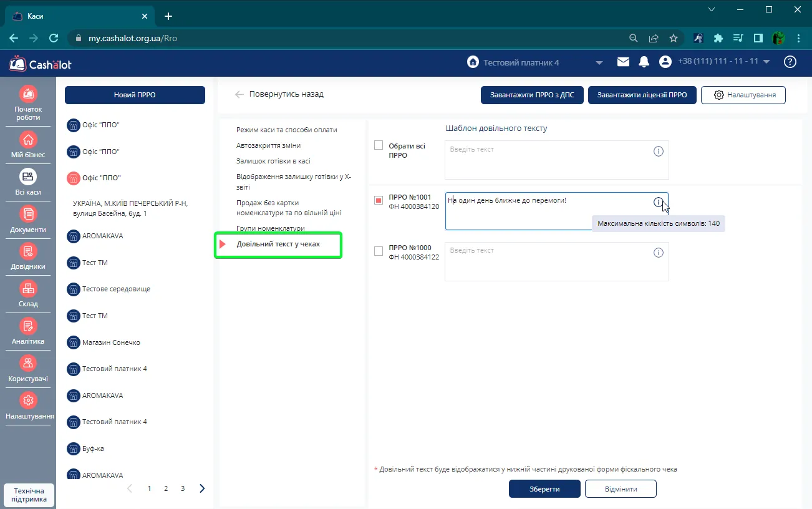812x509 pixels.
Task: Click Завантажити ПРРО з ДПС button
Action: point(532,95)
